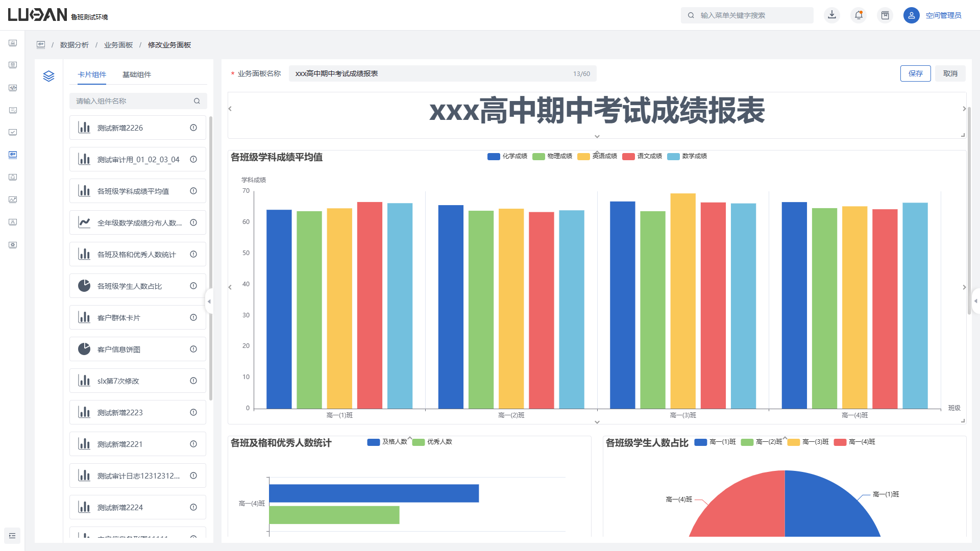980x551 pixels.
Task: Toggle 数学成绩 legend series
Action: pos(687,156)
